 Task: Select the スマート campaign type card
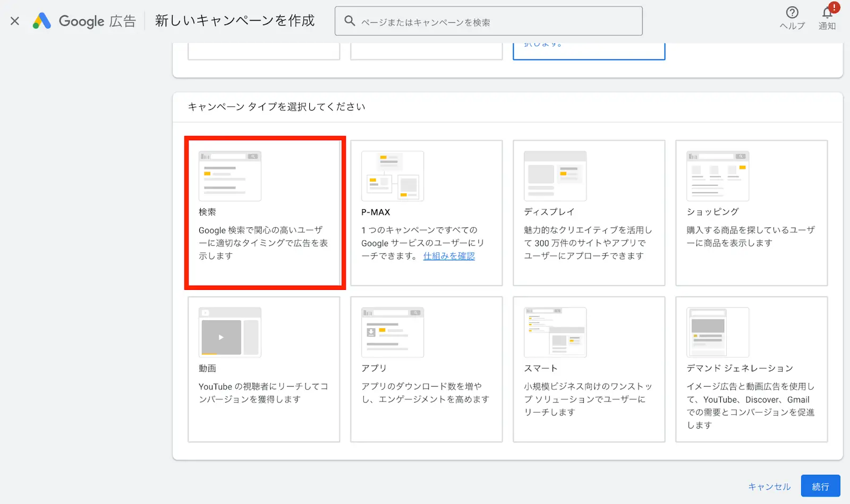589,369
